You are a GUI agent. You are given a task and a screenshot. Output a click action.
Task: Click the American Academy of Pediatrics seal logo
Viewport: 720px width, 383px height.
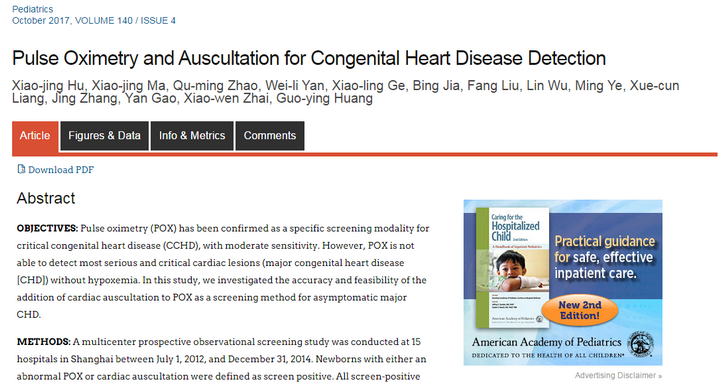[x=641, y=344]
